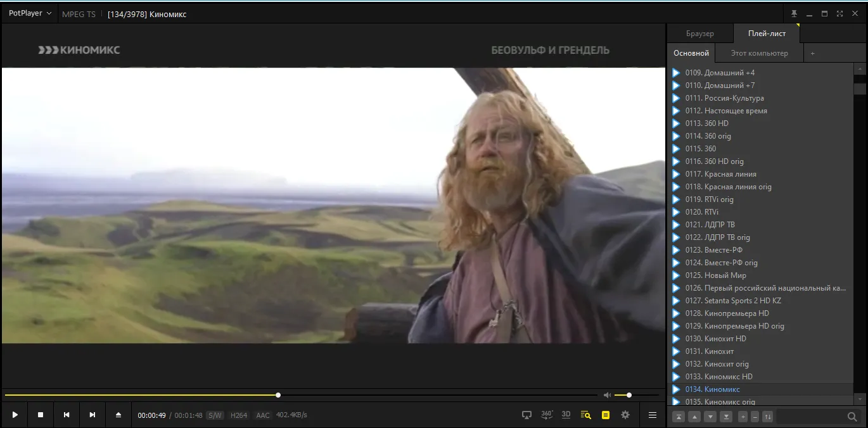Select channel 0132. Кинохит orig

pyautogui.click(x=761, y=364)
